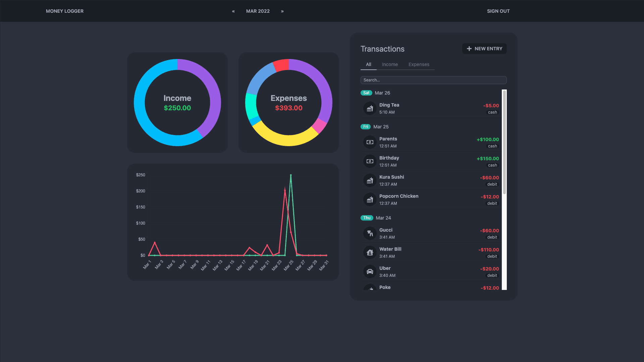Click the Money Logger home link
Viewport: 644px width, 362px height.
pos(65,11)
